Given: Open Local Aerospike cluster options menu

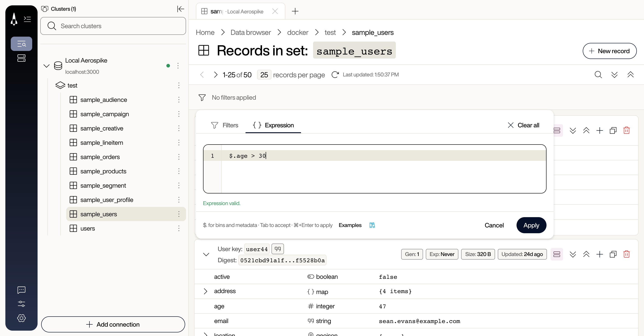Looking at the screenshot, I should 178,66.
